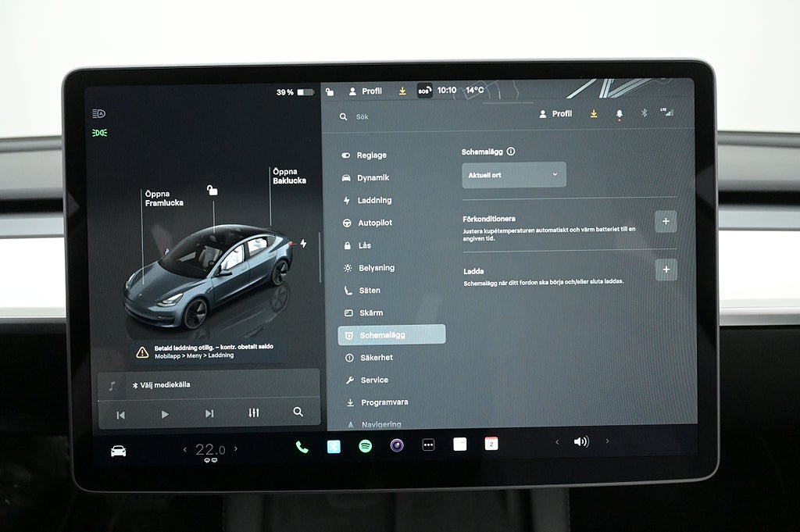Open the Aktuell ort dropdown
800x532 pixels.
513,175
